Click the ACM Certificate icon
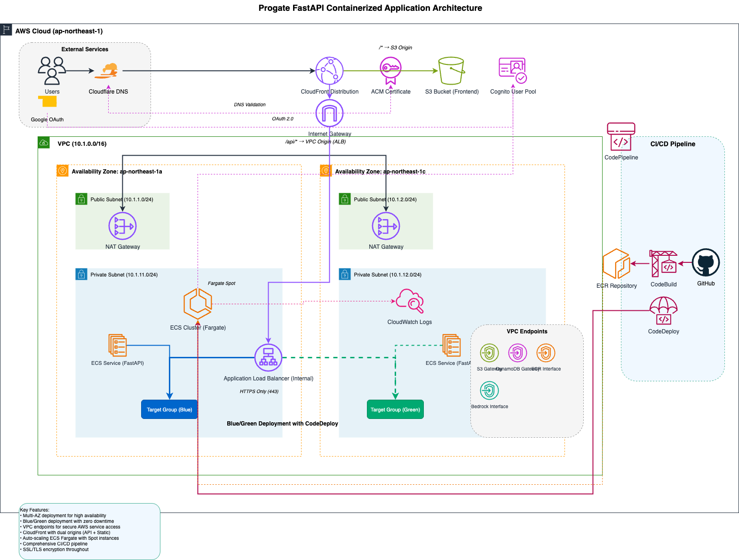Screen dimensions: 739x560 390,71
